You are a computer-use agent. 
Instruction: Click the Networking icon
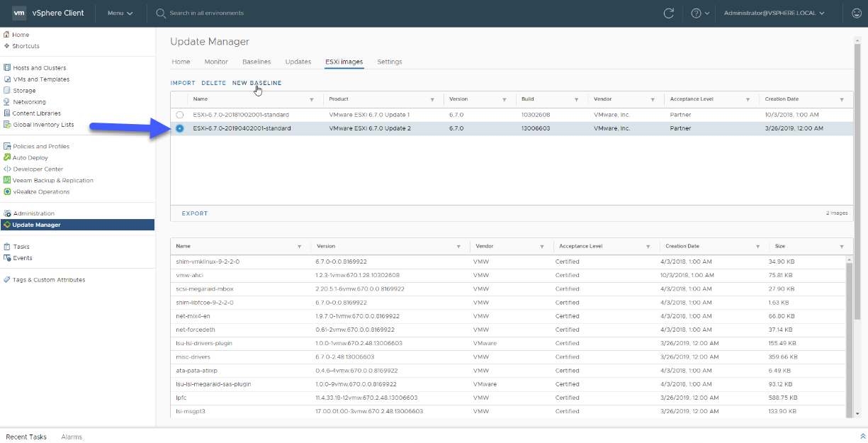(x=6, y=102)
